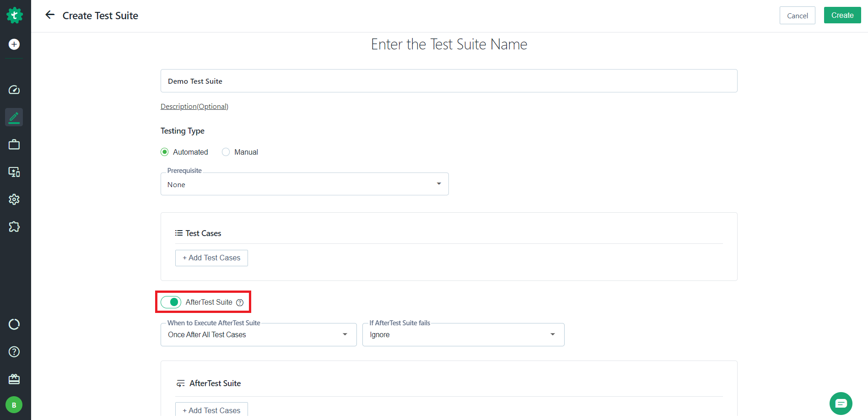Click the Create button
This screenshot has width=868, height=420.
point(842,15)
